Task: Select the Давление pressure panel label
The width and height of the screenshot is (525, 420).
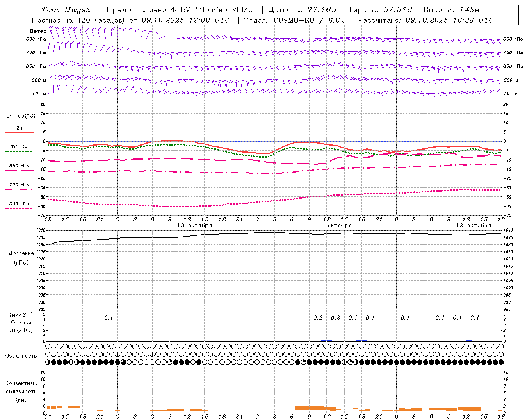Action: pyautogui.click(x=21, y=253)
